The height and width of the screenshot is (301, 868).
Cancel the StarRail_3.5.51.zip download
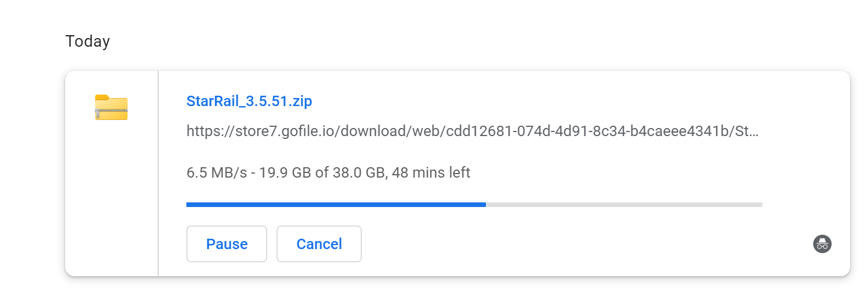point(319,244)
